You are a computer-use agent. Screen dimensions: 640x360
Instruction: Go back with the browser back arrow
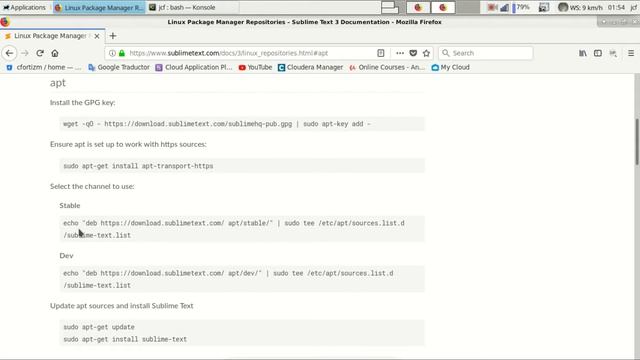[x=9, y=53]
